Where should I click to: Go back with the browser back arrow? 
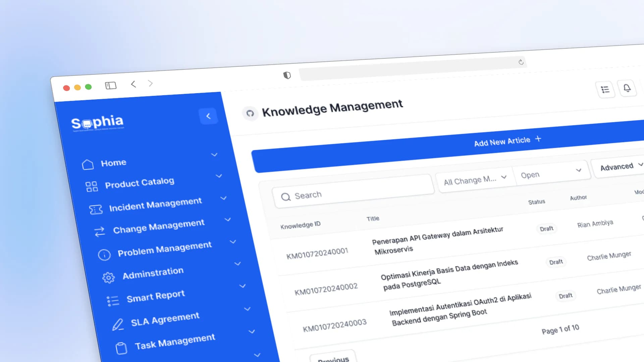click(133, 84)
